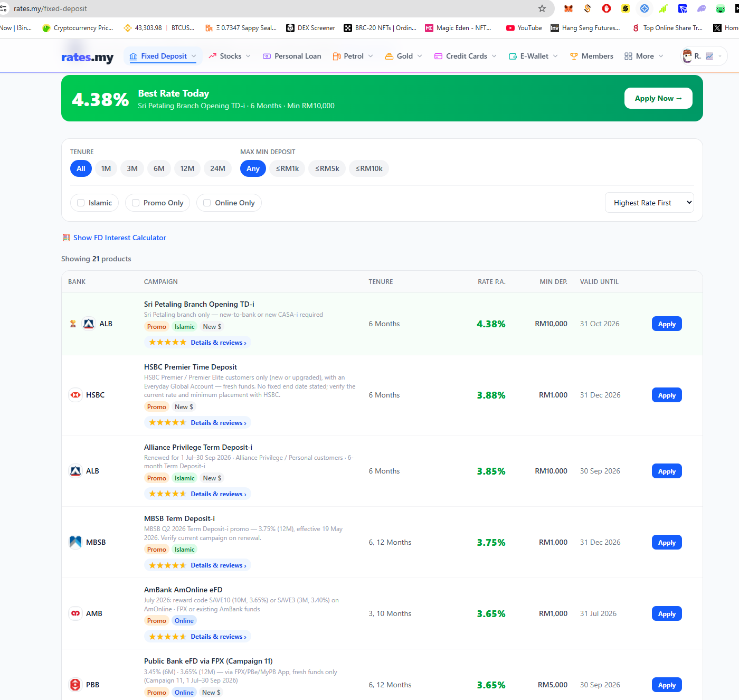Image resolution: width=739 pixels, height=700 pixels.
Task: Apply for HSBC Premier Time Deposit
Action: click(x=667, y=395)
